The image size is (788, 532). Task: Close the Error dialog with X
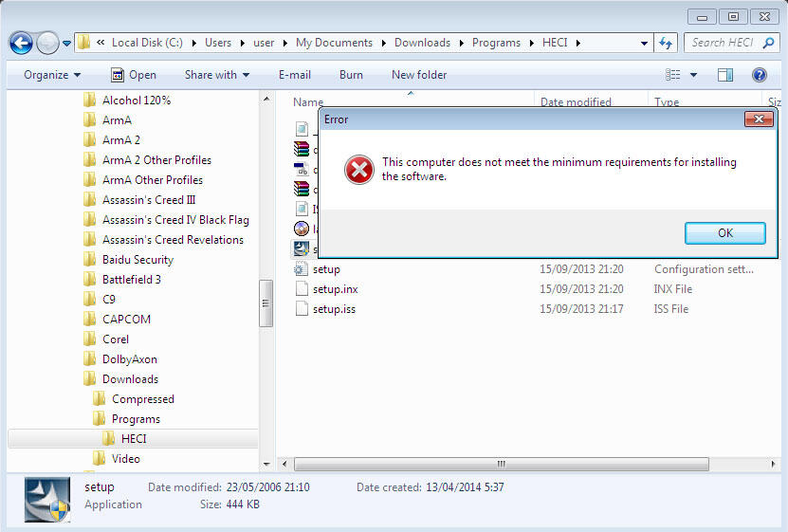tap(758, 119)
